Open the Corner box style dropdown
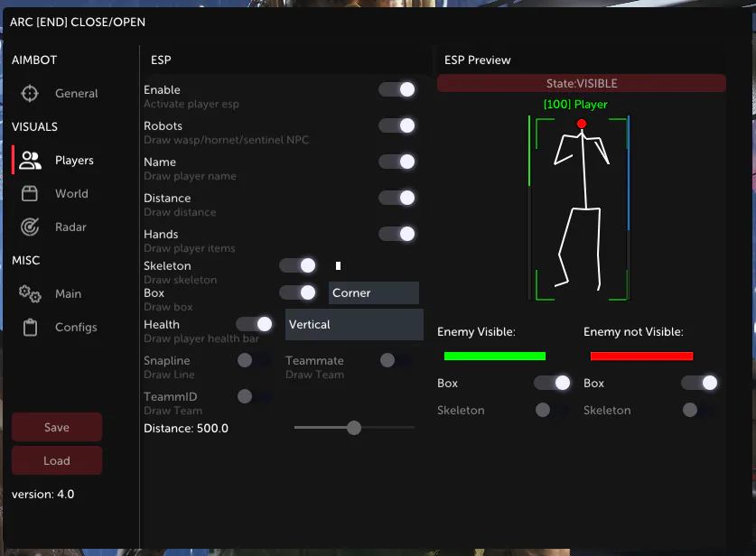Image resolution: width=756 pixels, height=556 pixels. (x=372, y=292)
